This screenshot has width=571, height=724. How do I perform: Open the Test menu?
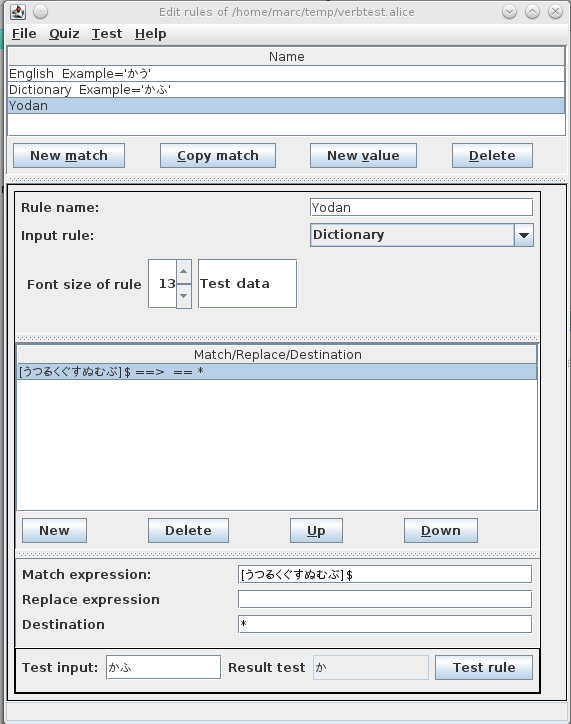[x=107, y=34]
